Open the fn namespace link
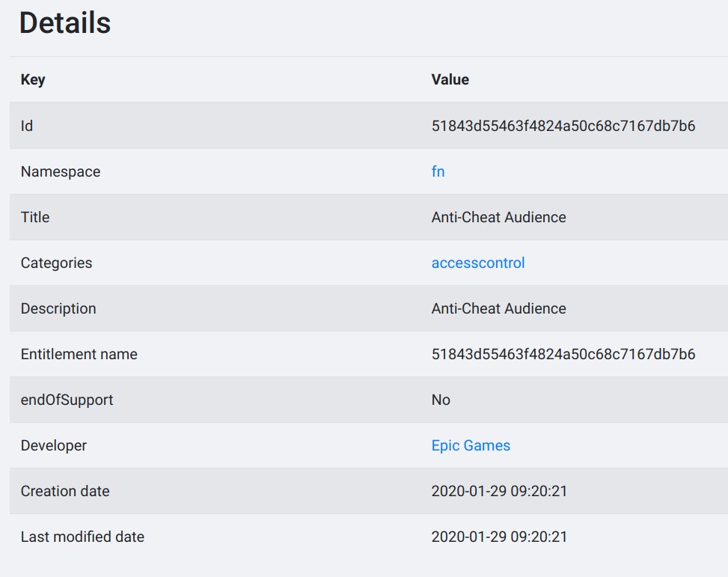Image resolution: width=728 pixels, height=577 pixels. [x=438, y=171]
